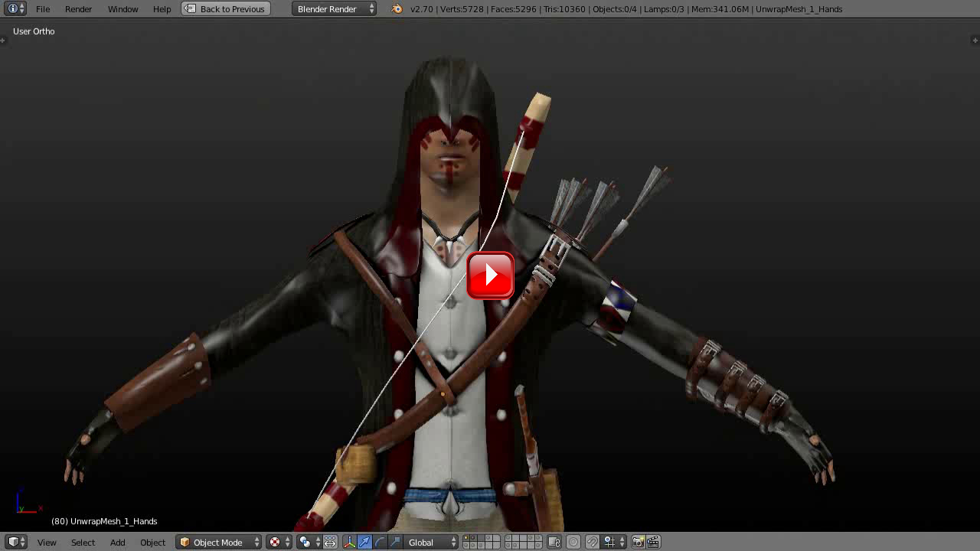The width and height of the screenshot is (980, 551).
Task: Toggle scene layer 1 button
Action: tap(465, 538)
